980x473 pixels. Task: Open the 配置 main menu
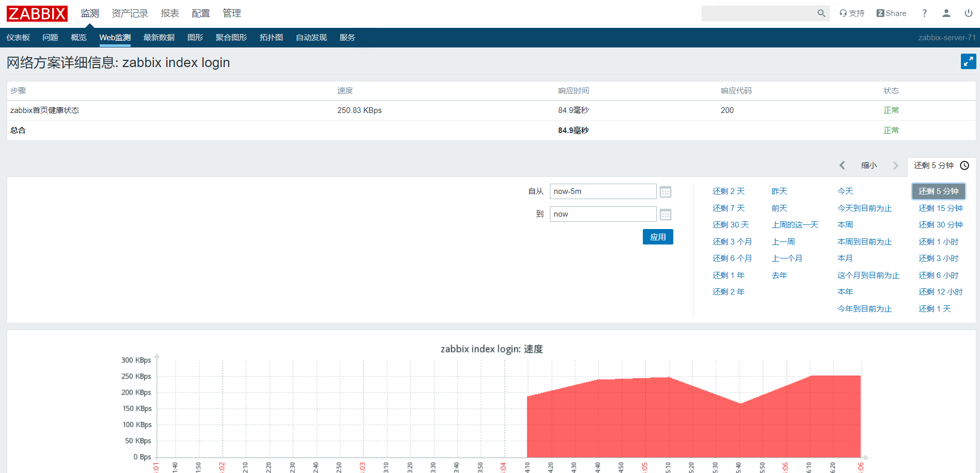tap(201, 13)
